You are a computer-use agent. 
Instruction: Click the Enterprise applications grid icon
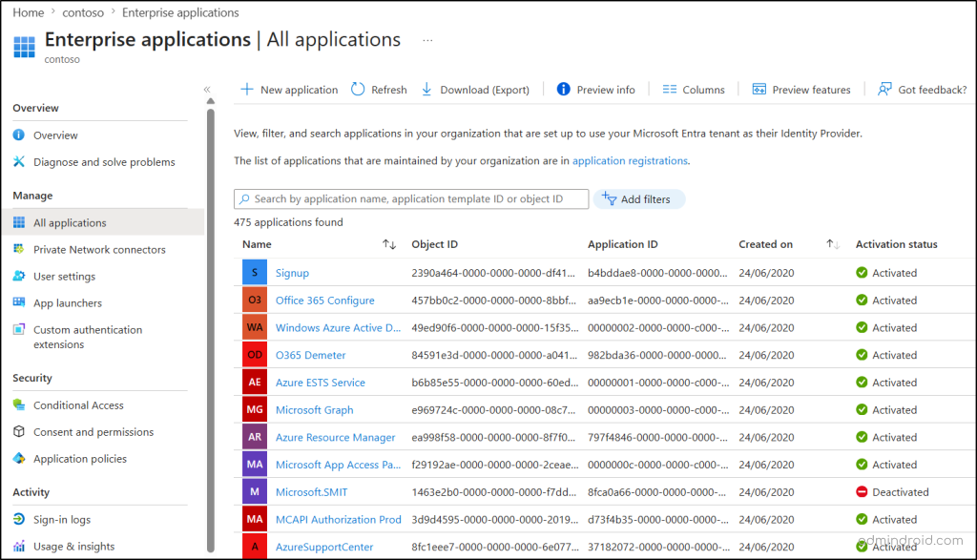[24, 47]
